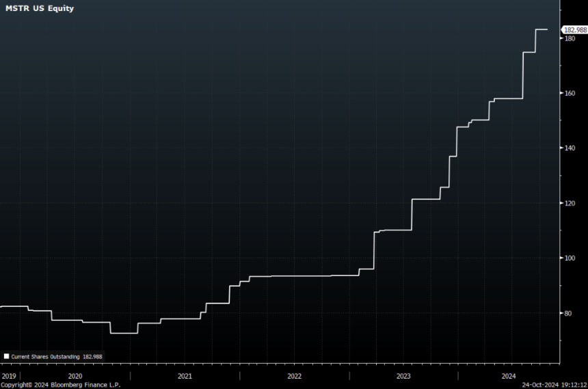The height and width of the screenshot is (389, 588).
Task: Click the 140 y-axis label
Action: (x=570, y=148)
